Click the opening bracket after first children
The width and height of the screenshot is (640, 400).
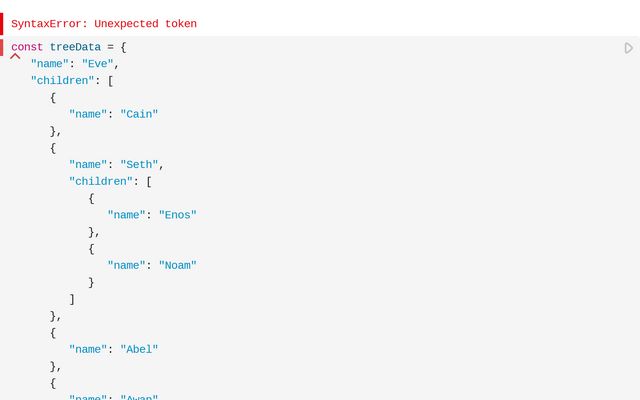click(x=111, y=81)
